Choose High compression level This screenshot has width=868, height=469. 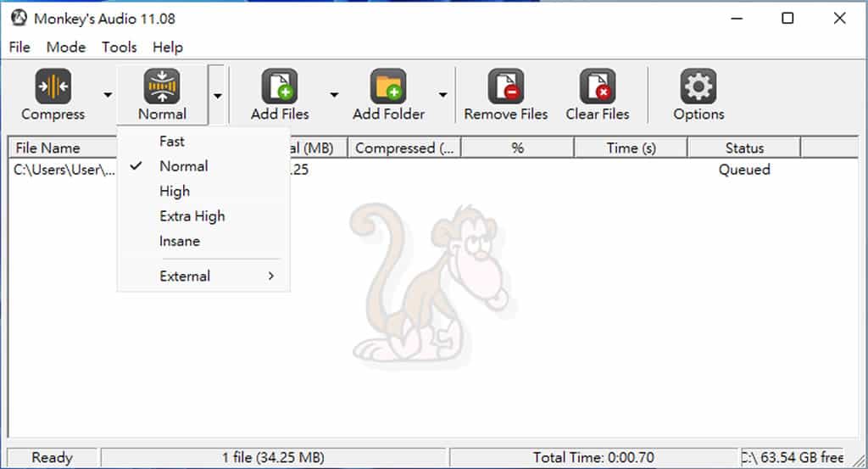(x=203, y=191)
